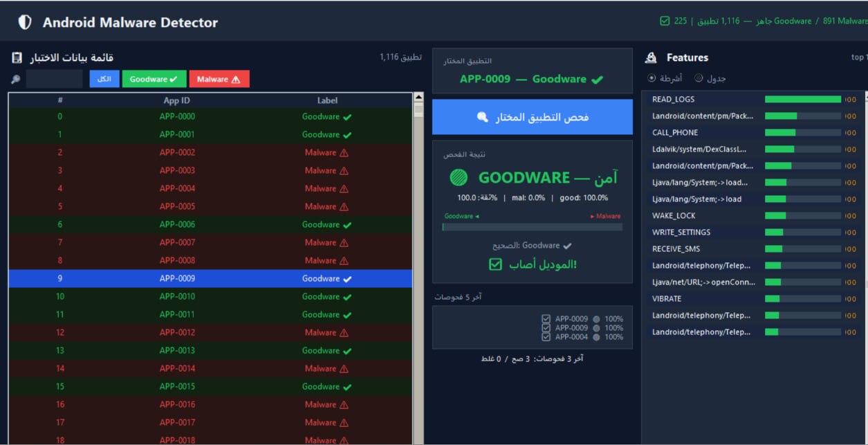Click the Features bar chart icon
This screenshot has width=868, height=445.
pos(651,57)
